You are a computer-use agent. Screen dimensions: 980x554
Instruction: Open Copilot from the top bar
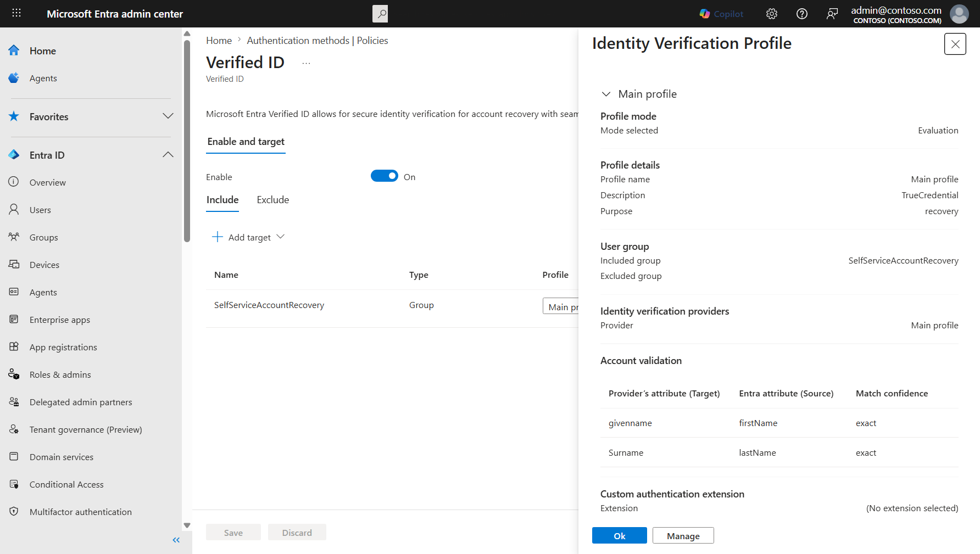[x=721, y=14]
